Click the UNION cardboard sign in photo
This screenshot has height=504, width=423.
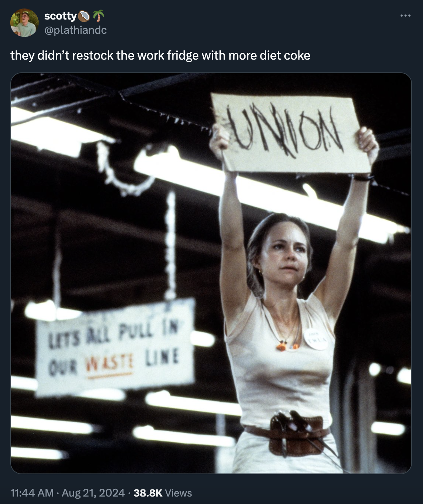290,133
